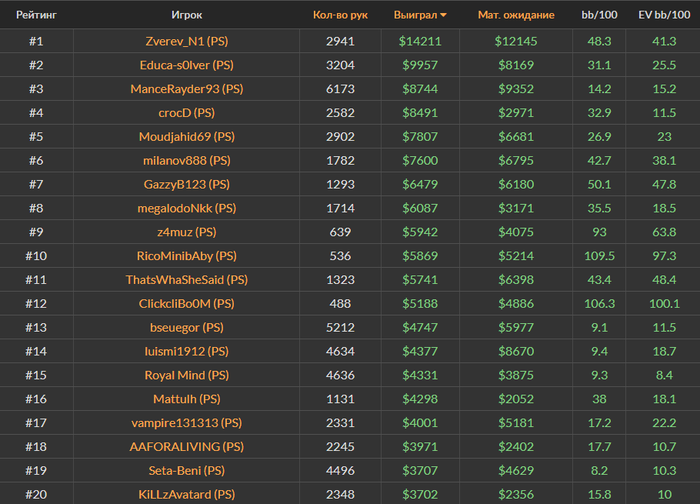Sort by Мат. ожидание column header
The width and height of the screenshot is (700, 504).
coord(516,15)
